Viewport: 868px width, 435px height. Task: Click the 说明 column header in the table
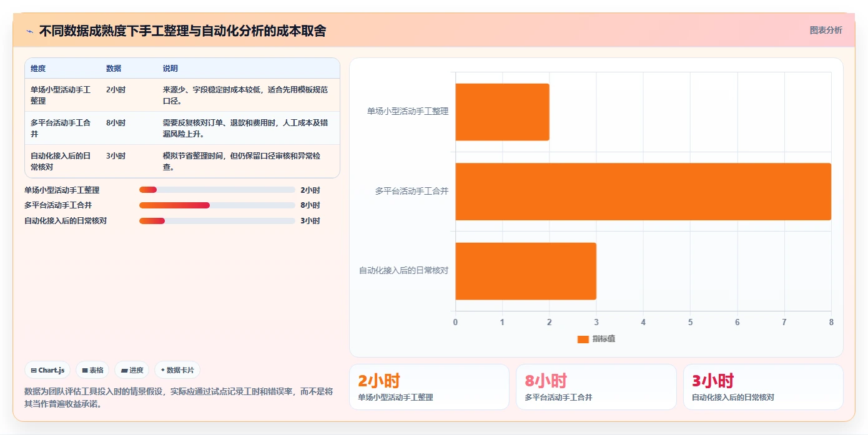(x=170, y=69)
